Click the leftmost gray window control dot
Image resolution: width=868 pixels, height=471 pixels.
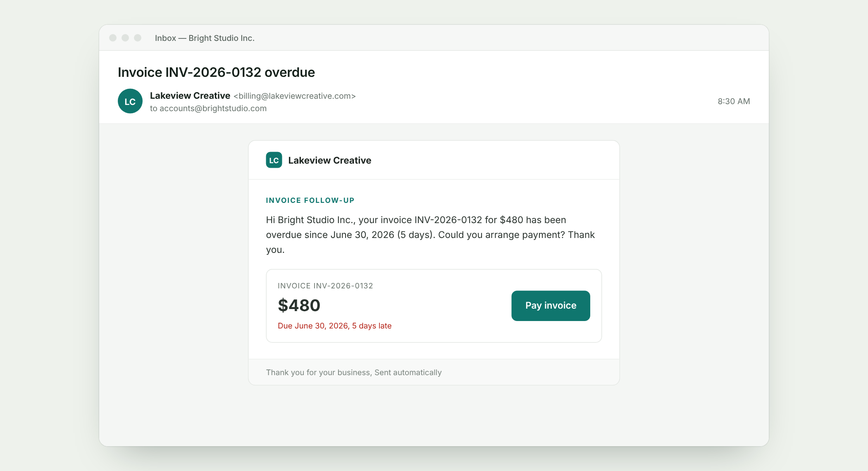[x=113, y=38]
